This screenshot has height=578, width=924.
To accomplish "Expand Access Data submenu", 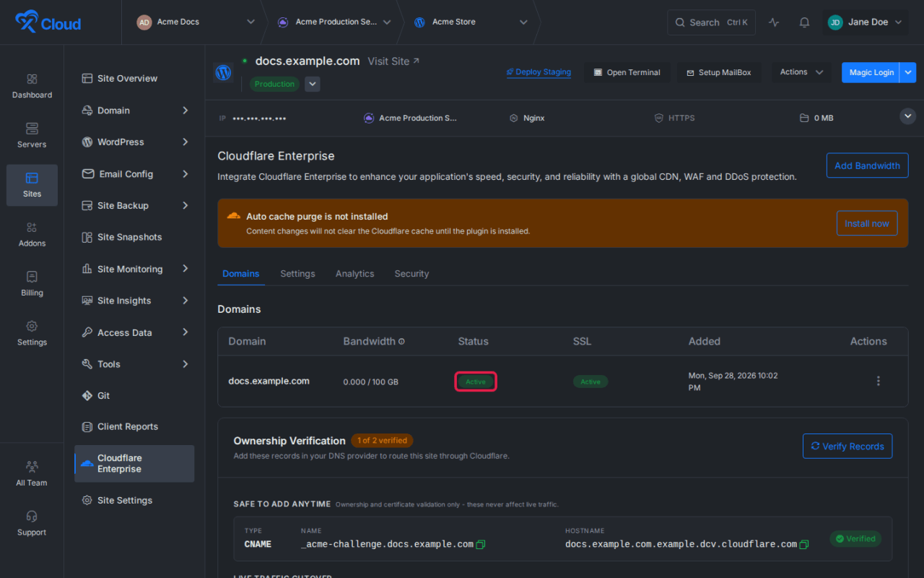I will click(186, 332).
